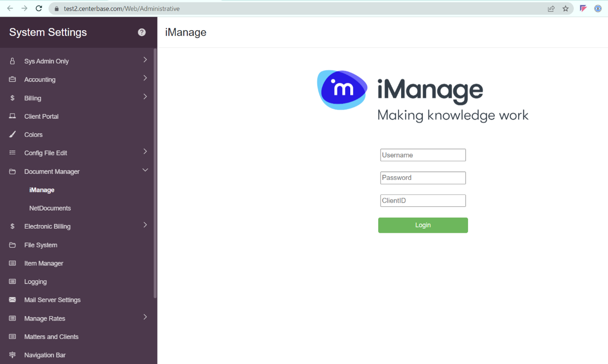
Task: Select the Sys Admin Only lock icon
Action: click(x=12, y=61)
